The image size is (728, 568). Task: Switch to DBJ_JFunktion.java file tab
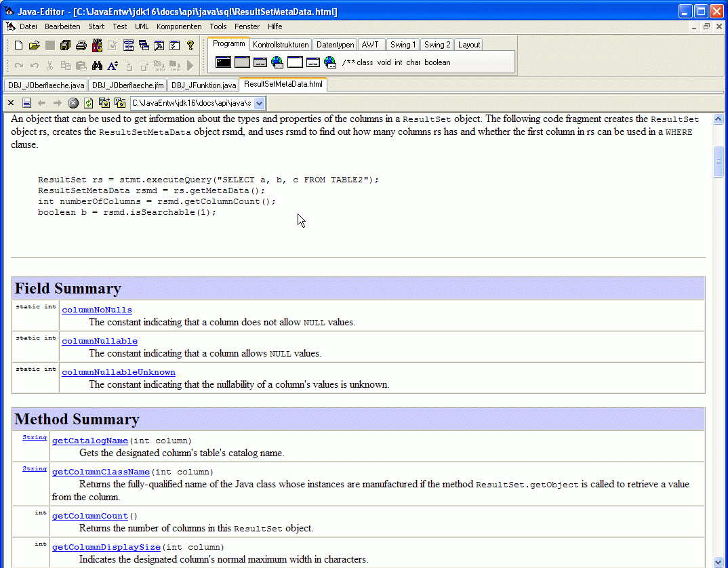203,85
